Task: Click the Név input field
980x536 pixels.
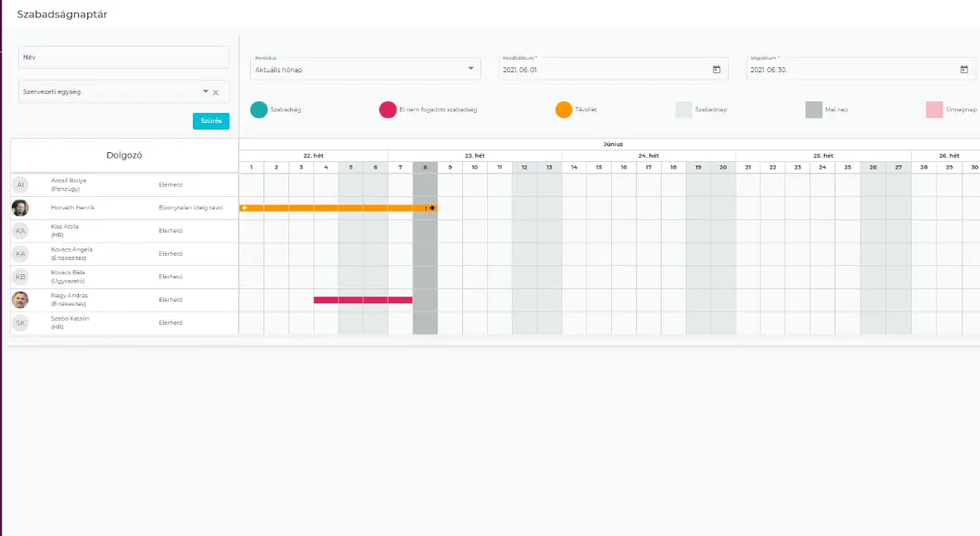Action: [x=123, y=57]
